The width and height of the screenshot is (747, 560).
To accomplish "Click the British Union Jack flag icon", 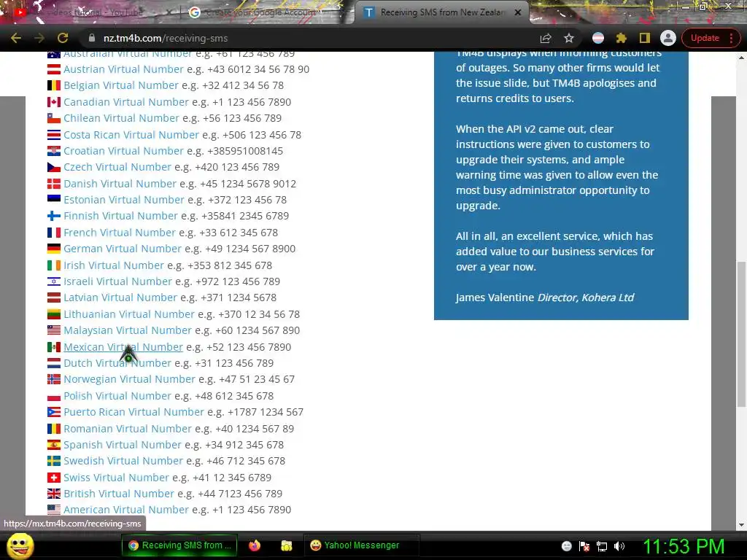I will point(54,494).
